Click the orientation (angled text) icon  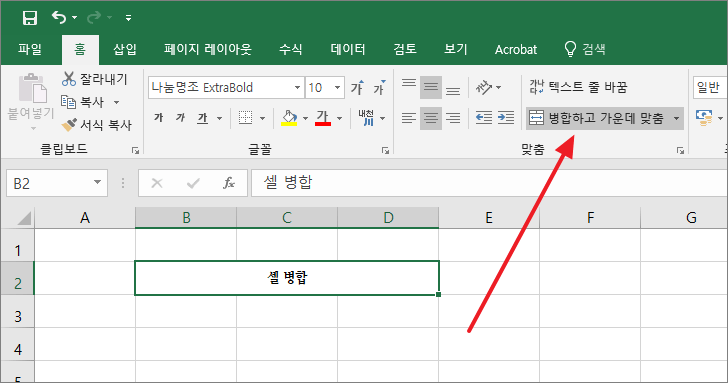(x=483, y=87)
